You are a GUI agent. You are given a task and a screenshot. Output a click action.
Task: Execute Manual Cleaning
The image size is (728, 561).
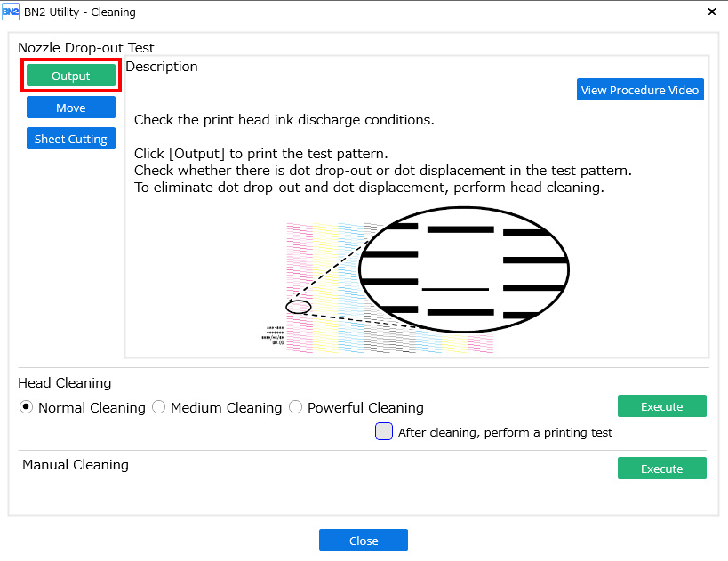click(661, 469)
